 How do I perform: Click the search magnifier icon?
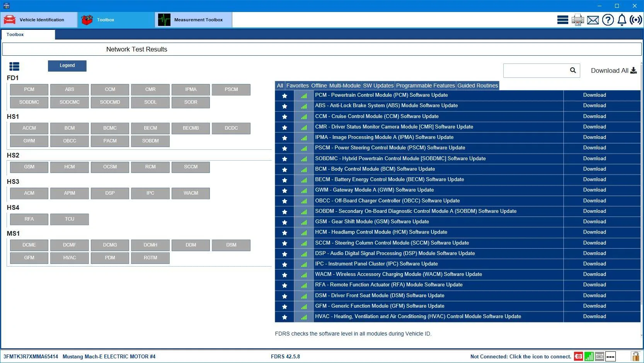tap(573, 70)
